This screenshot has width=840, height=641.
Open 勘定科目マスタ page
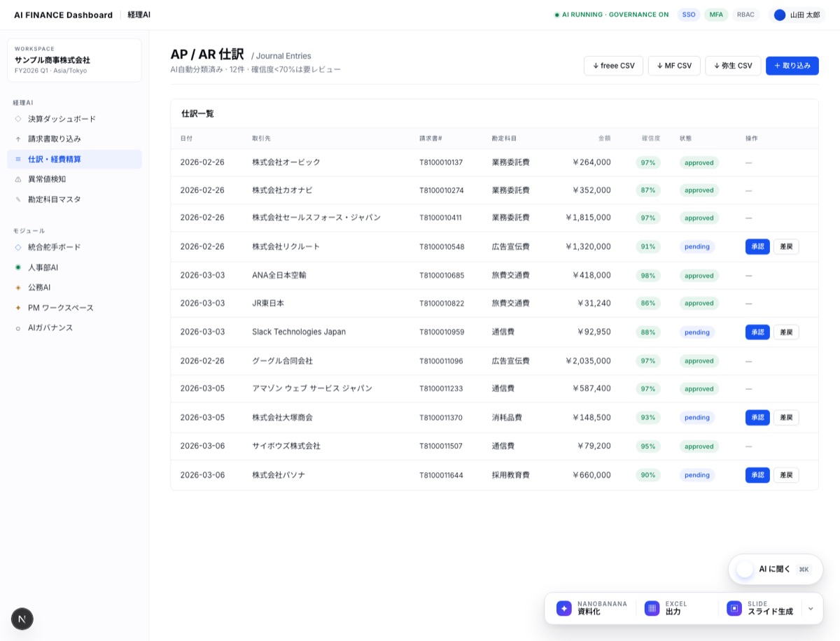pyautogui.click(x=74, y=199)
